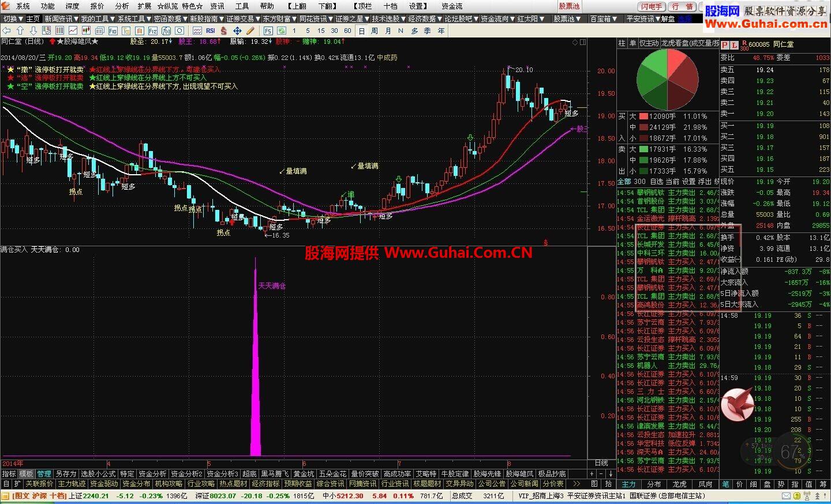
Task: Click the Fiz toolbar icon
Action: (153, 30)
